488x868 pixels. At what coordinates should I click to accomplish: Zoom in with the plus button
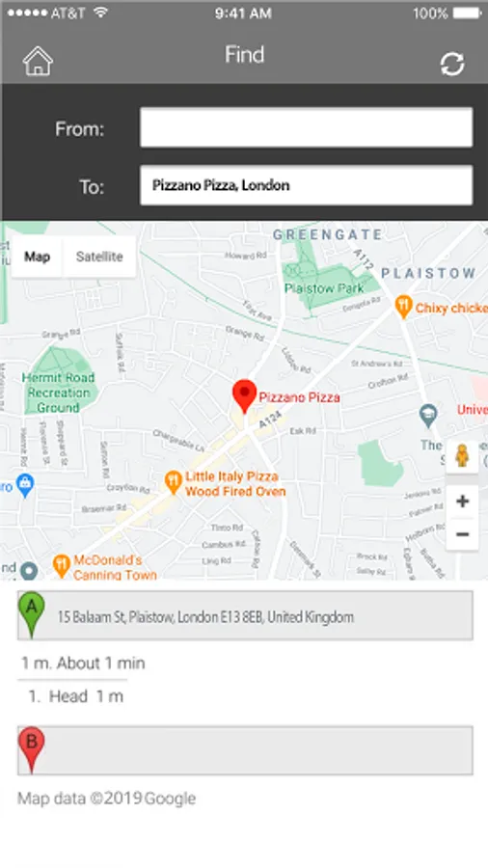[463, 502]
